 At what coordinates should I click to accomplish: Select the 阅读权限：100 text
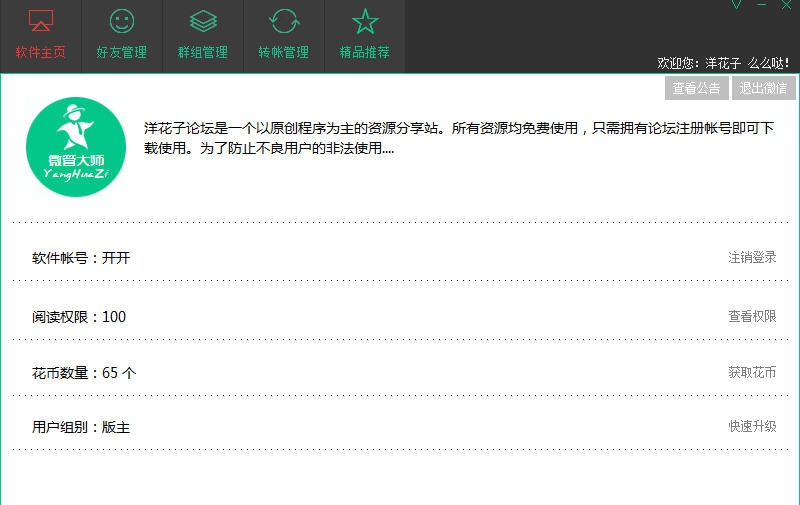click(79, 317)
